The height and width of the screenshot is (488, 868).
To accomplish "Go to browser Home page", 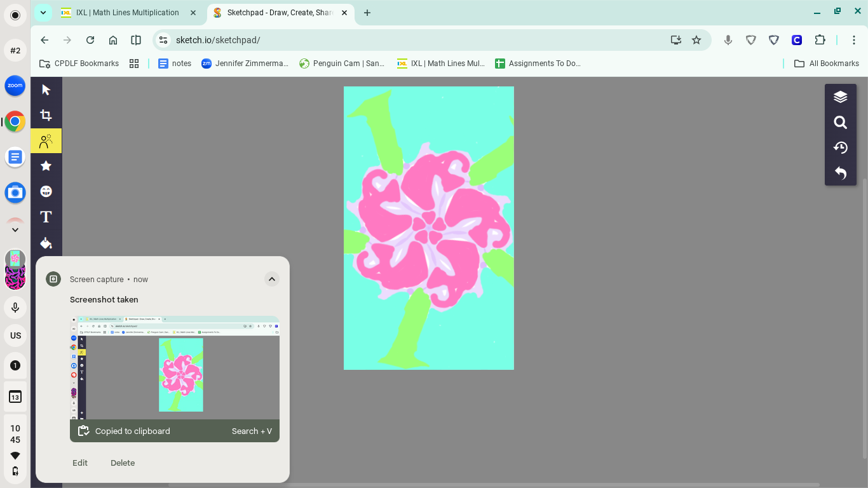I will click(x=113, y=40).
